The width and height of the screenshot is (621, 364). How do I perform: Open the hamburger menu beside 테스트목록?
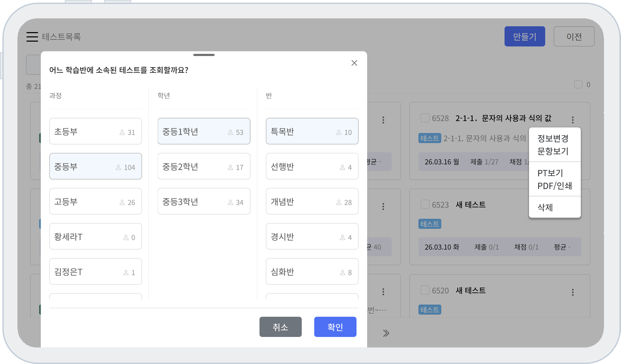[x=32, y=37]
